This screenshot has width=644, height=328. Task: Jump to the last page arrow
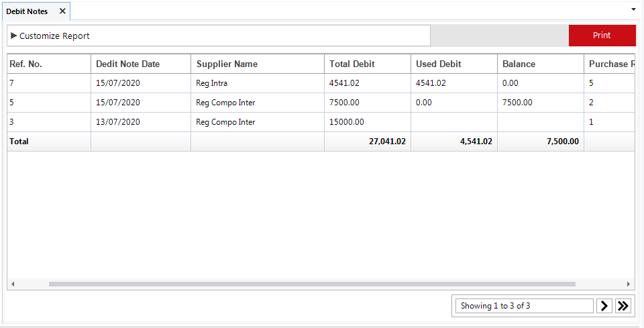tap(623, 306)
